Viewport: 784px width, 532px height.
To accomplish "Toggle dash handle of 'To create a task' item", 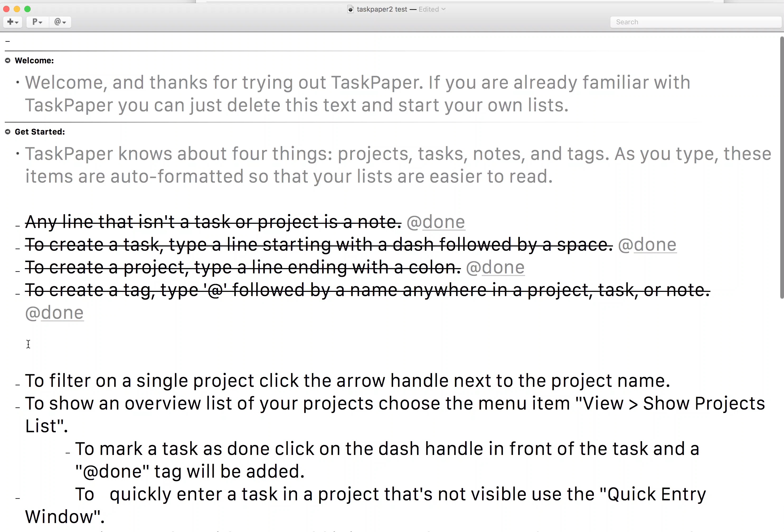I will pos(18,249).
